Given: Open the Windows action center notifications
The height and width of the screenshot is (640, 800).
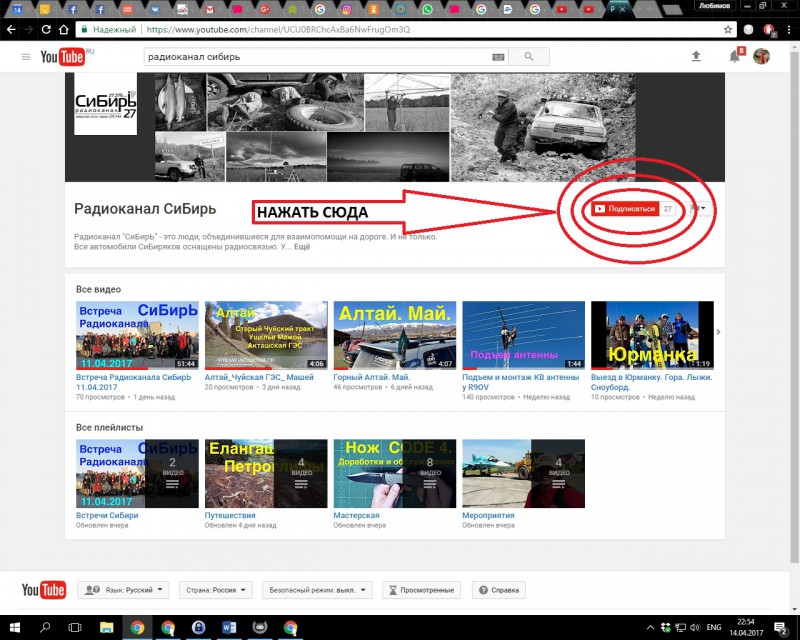Looking at the screenshot, I should pos(780,628).
